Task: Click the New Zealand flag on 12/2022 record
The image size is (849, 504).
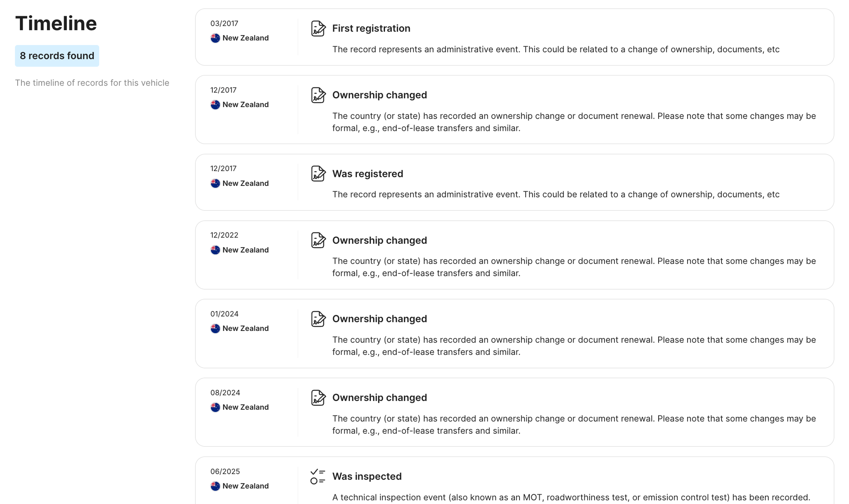Action: click(215, 250)
